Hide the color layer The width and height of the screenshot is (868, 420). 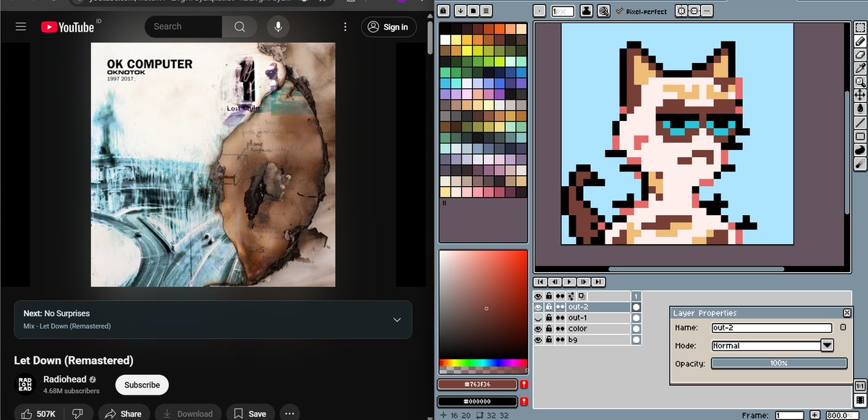pos(538,329)
